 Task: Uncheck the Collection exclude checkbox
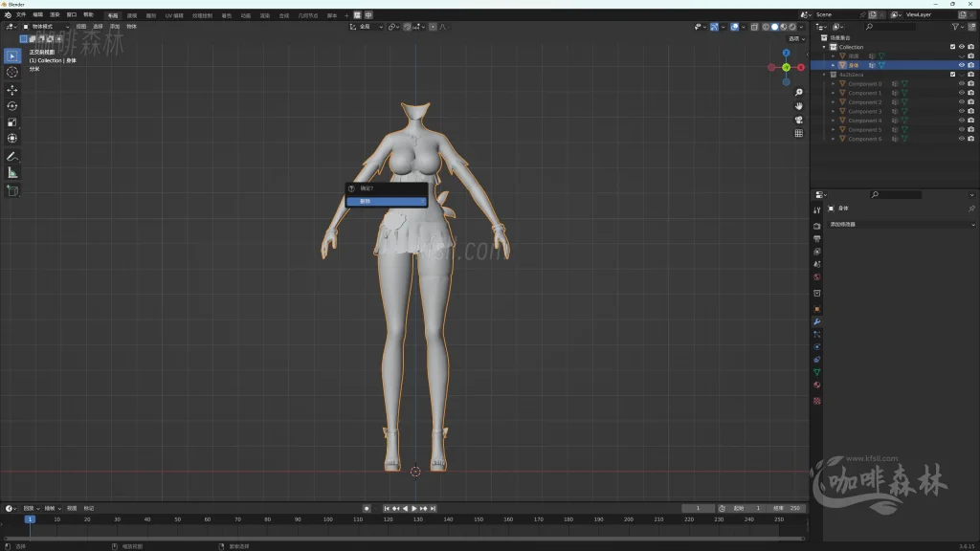(x=952, y=47)
